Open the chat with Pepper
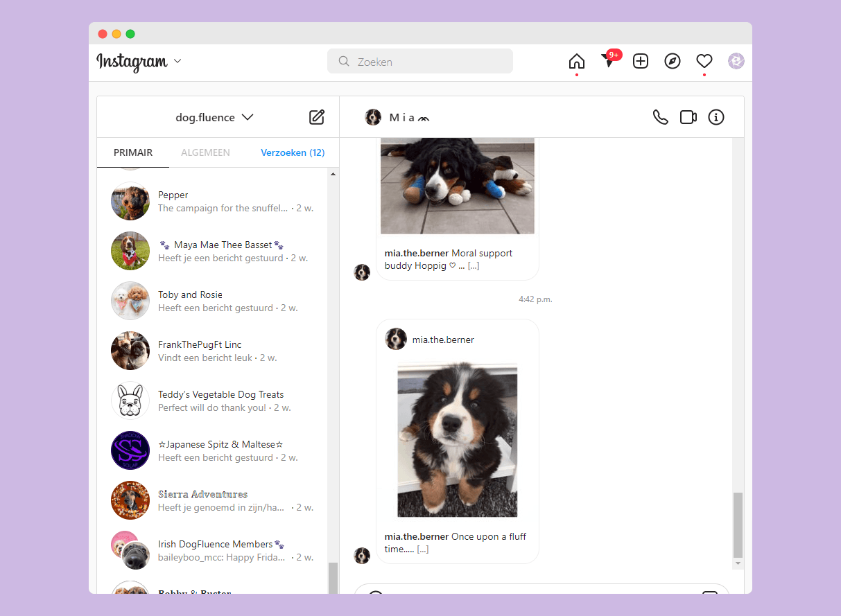The width and height of the screenshot is (841, 616). (208, 201)
